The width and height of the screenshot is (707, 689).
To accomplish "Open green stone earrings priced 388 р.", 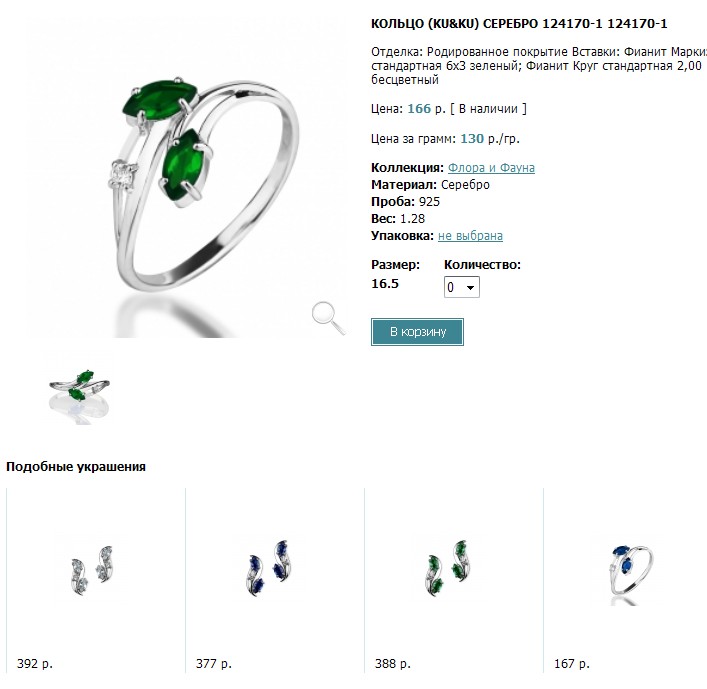I will [x=448, y=568].
